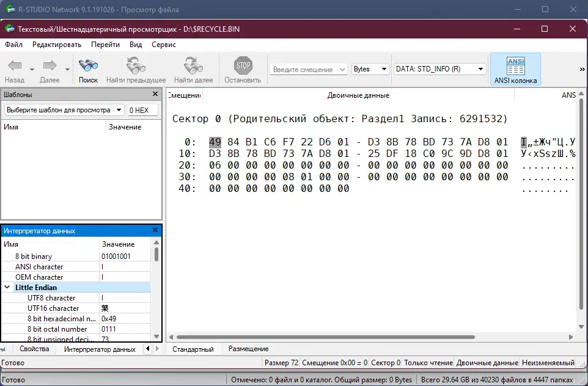This screenshot has width=588, height=386.
Task: Open the Перейти menu
Action: pyautogui.click(x=105, y=45)
